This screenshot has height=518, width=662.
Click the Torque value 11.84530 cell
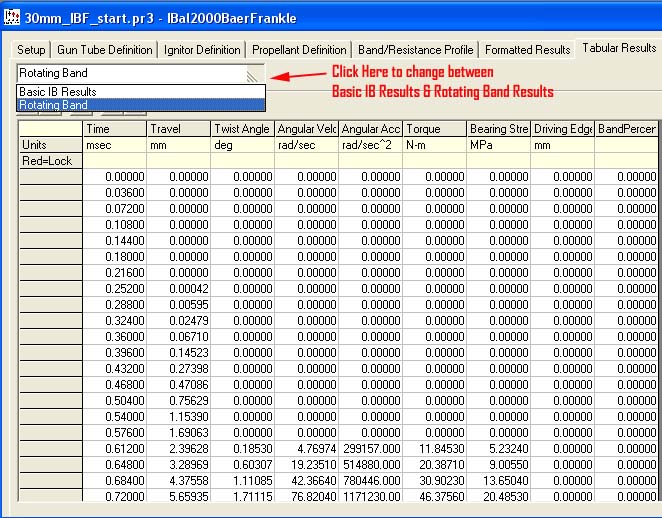(434, 449)
